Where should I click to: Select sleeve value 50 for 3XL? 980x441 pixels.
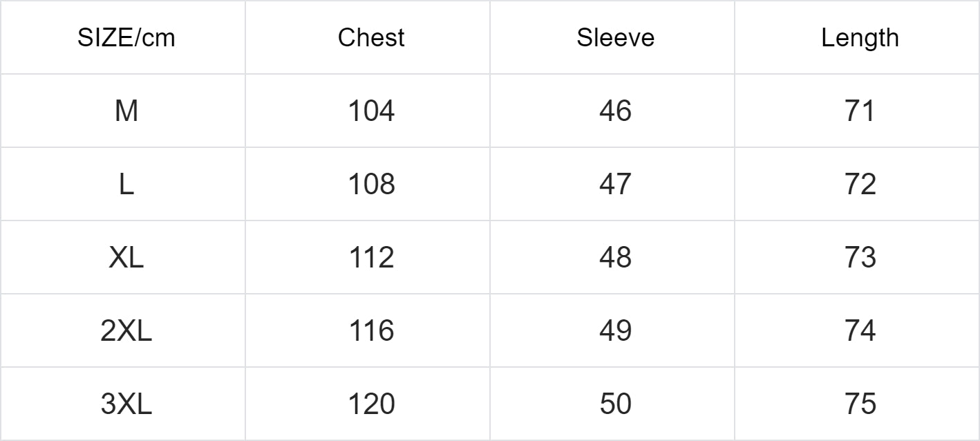(x=615, y=404)
